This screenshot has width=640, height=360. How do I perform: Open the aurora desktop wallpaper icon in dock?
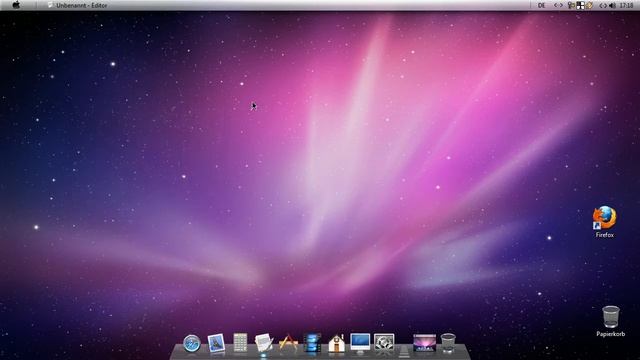tap(424, 343)
